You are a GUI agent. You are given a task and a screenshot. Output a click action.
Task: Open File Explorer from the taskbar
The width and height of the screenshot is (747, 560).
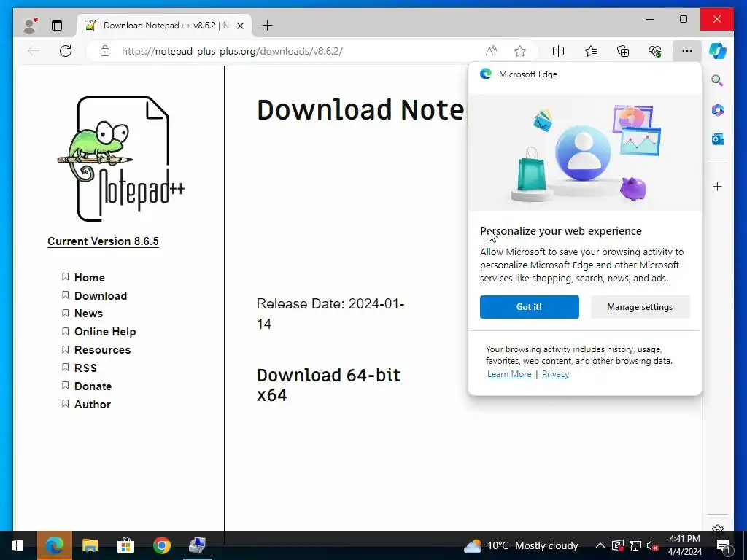(x=90, y=545)
